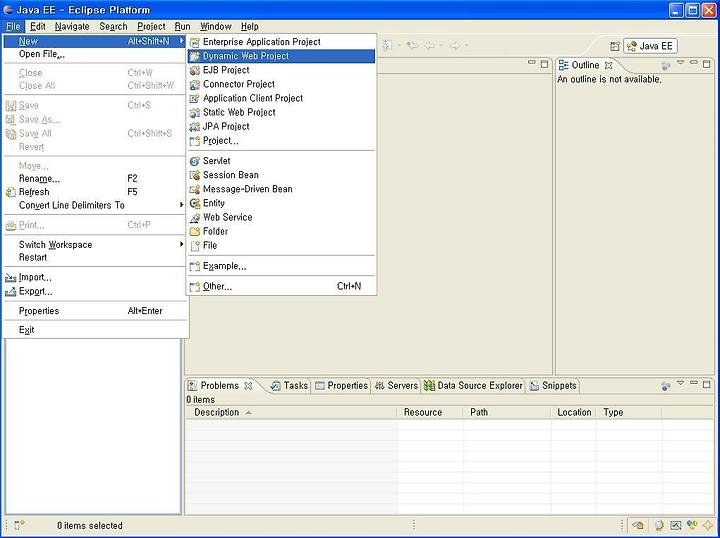
Task: Close the Outline view tab
Action: [x=608, y=66]
